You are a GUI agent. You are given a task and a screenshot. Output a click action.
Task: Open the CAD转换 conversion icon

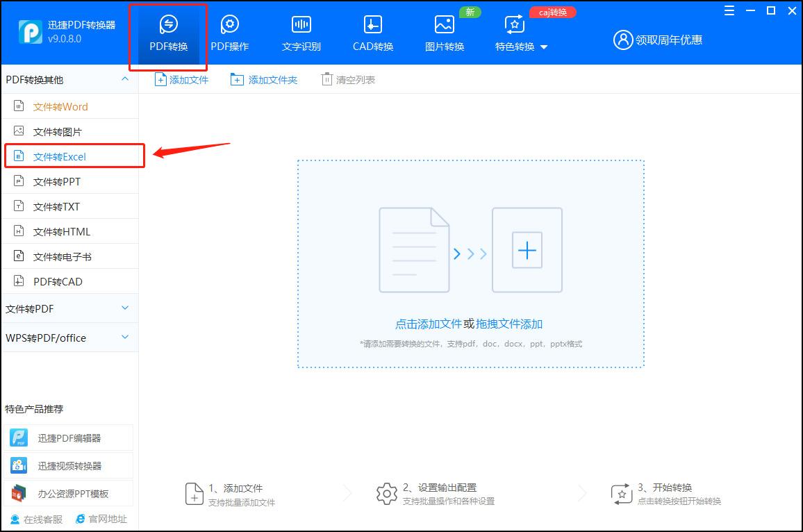point(372,31)
